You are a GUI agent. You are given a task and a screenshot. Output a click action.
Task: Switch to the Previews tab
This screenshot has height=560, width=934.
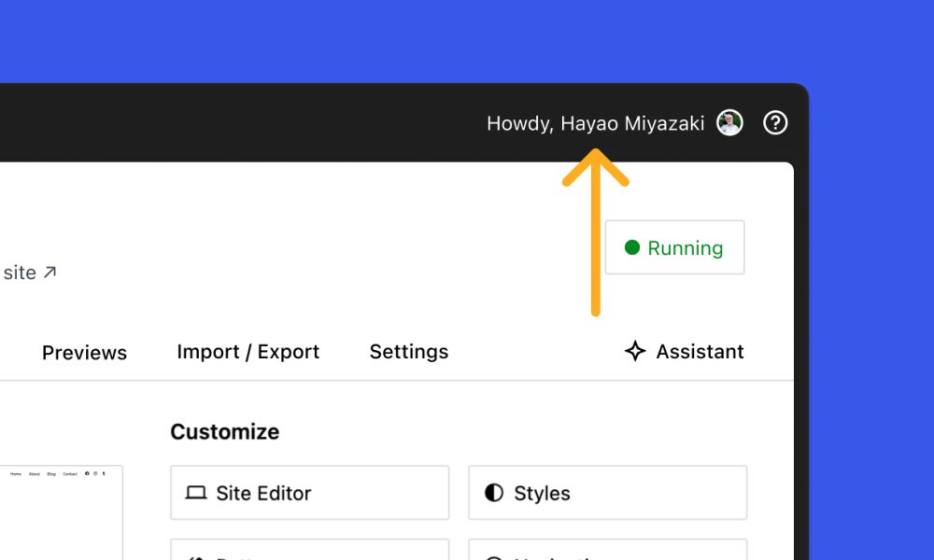[x=84, y=352]
